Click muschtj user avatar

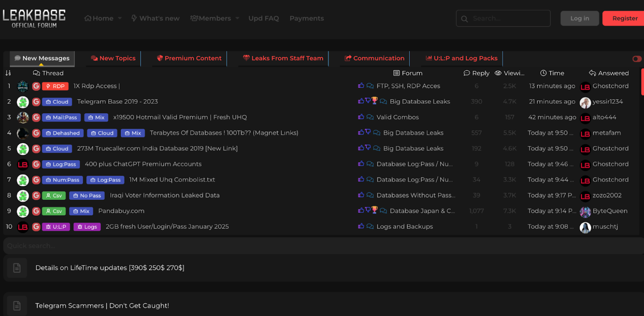(585, 228)
